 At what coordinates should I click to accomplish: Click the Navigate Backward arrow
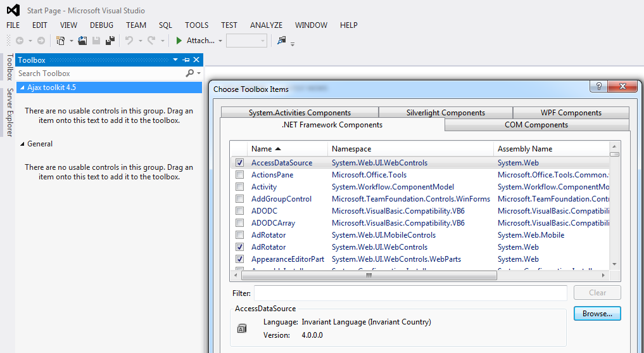click(x=19, y=41)
